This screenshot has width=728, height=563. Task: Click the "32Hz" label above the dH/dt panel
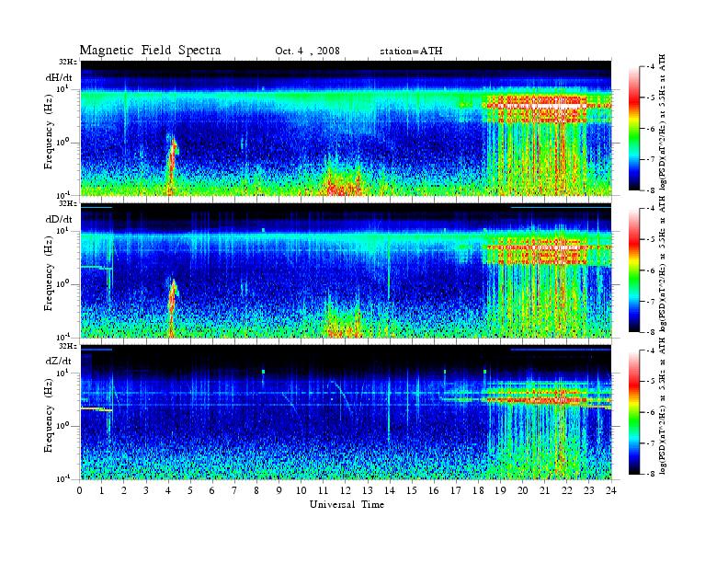point(67,62)
